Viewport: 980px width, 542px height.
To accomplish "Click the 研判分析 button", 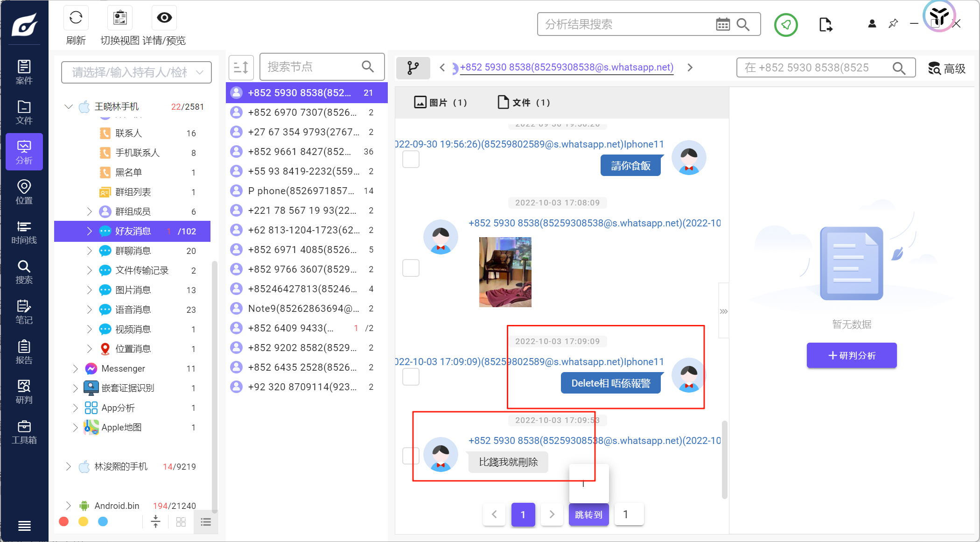I will (x=851, y=355).
